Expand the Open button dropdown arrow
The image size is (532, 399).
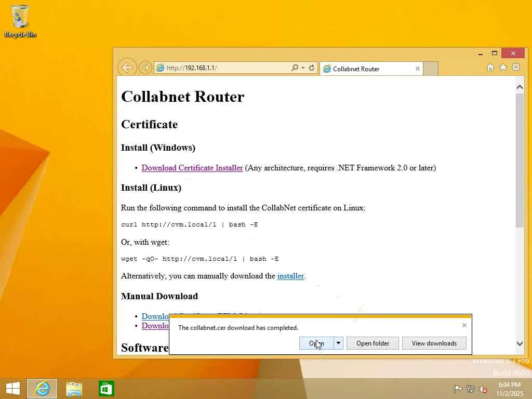click(338, 343)
